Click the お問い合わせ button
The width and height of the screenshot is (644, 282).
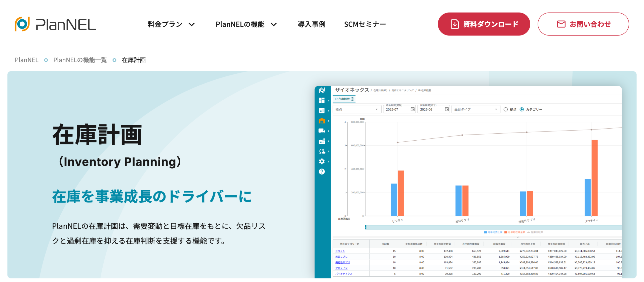583,24
